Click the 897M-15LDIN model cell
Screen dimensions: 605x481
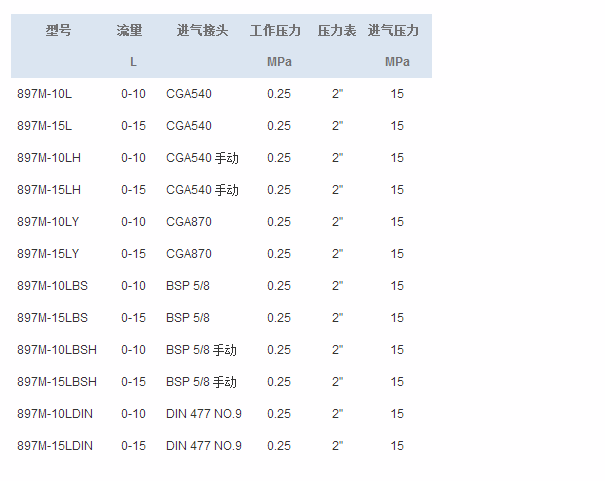(x=55, y=446)
